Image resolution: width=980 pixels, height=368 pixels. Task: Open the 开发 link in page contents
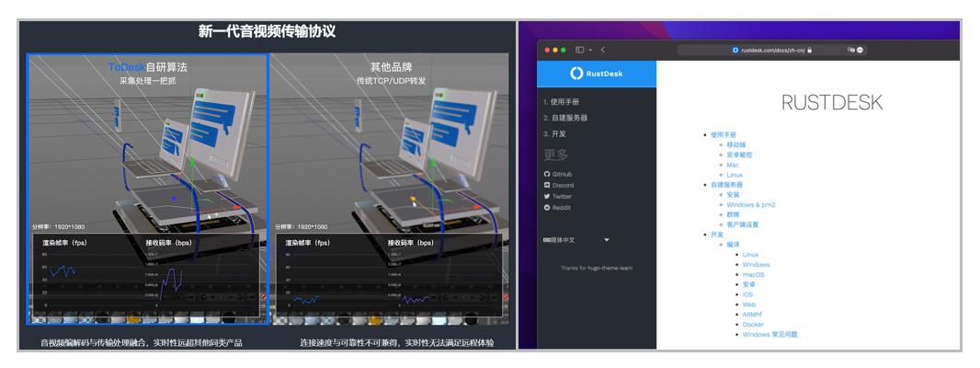point(717,235)
